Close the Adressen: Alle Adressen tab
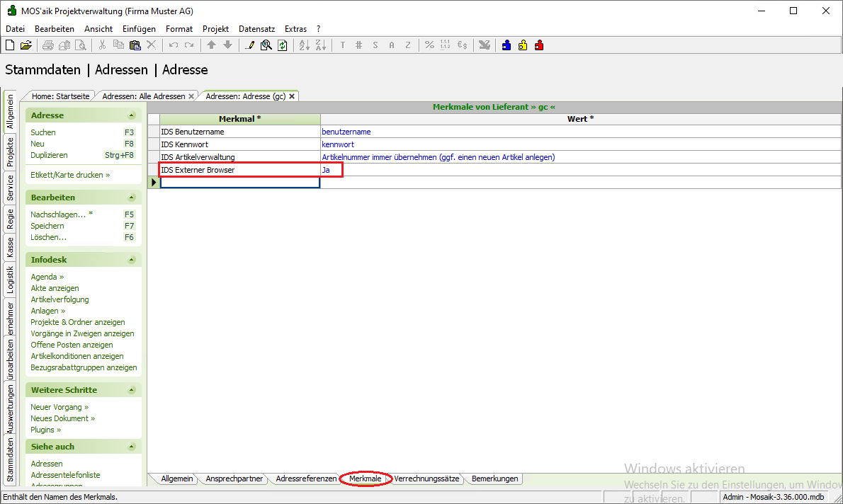This screenshot has height=504, width=843. point(191,96)
